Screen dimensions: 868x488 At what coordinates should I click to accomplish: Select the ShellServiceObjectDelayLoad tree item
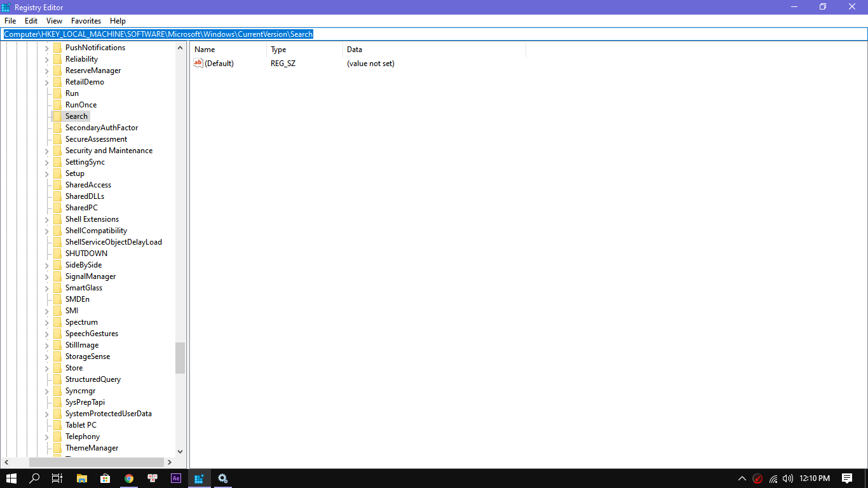[x=114, y=242]
